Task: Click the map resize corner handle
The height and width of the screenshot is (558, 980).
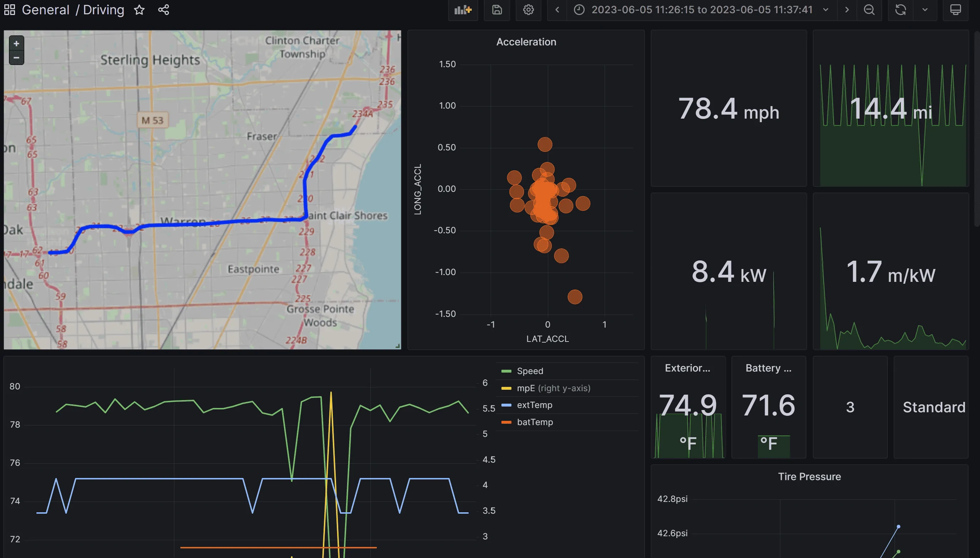Action: tap(398, 346)
